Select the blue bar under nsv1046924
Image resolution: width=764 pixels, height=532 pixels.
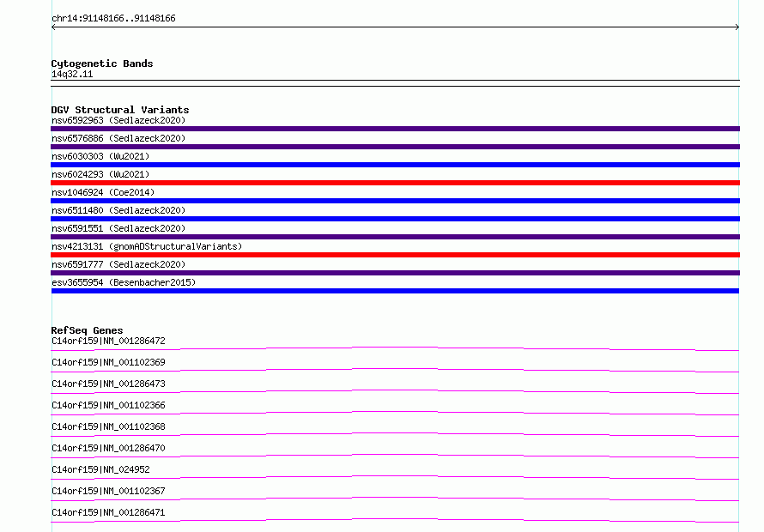395,201
